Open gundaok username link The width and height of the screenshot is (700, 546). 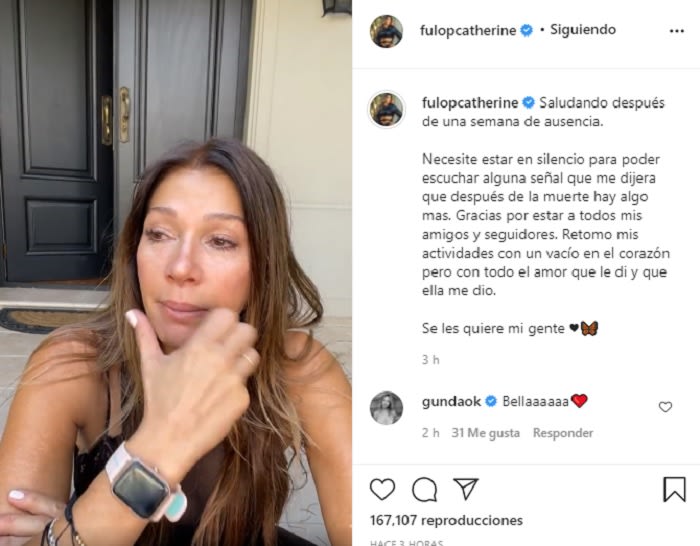pyautogui.click(x=451, y=401)
